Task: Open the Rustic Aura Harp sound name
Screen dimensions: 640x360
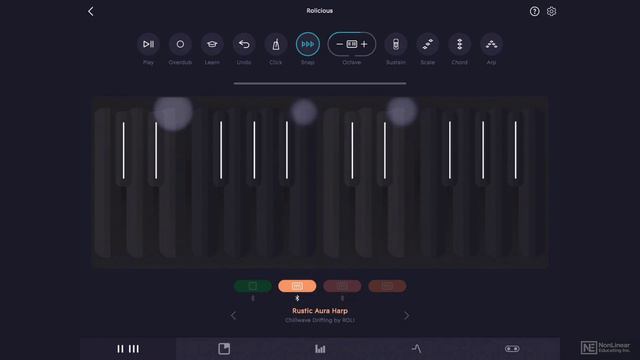Action: click(x=320, y=311)
